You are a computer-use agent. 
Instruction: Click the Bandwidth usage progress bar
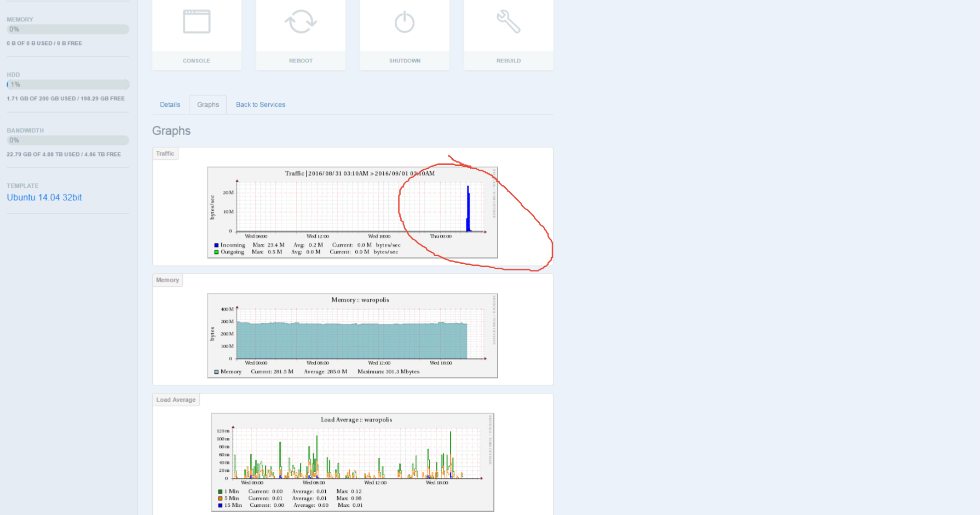[x=68, y=140]
